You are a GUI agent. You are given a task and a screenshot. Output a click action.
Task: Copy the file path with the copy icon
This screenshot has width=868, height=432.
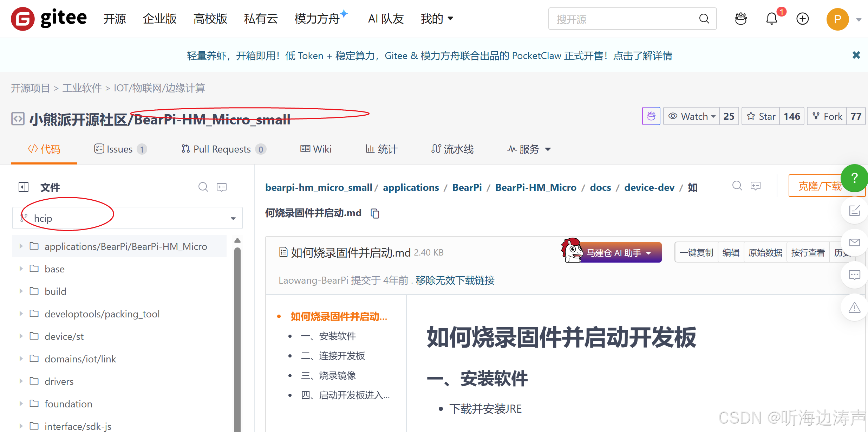tap(375, 213)
